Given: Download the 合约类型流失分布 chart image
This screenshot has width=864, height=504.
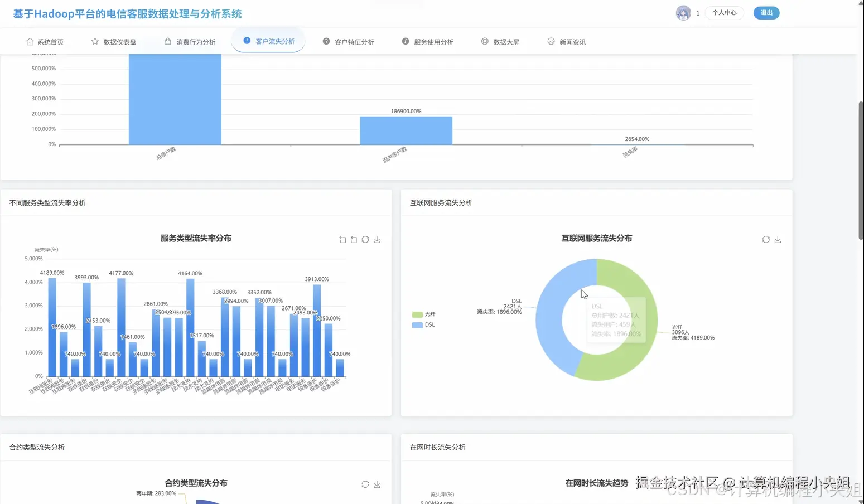Looking at the screenshot, I should pos(377,484).
